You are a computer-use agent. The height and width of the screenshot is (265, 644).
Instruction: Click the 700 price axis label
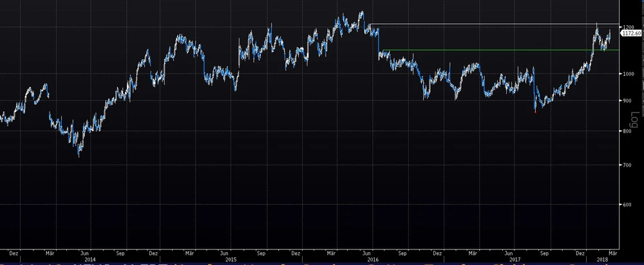(x=626, y=166)
